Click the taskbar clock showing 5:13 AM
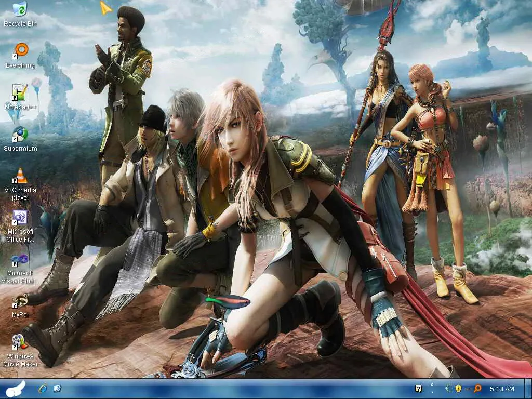532x399 pixels. 502,389
